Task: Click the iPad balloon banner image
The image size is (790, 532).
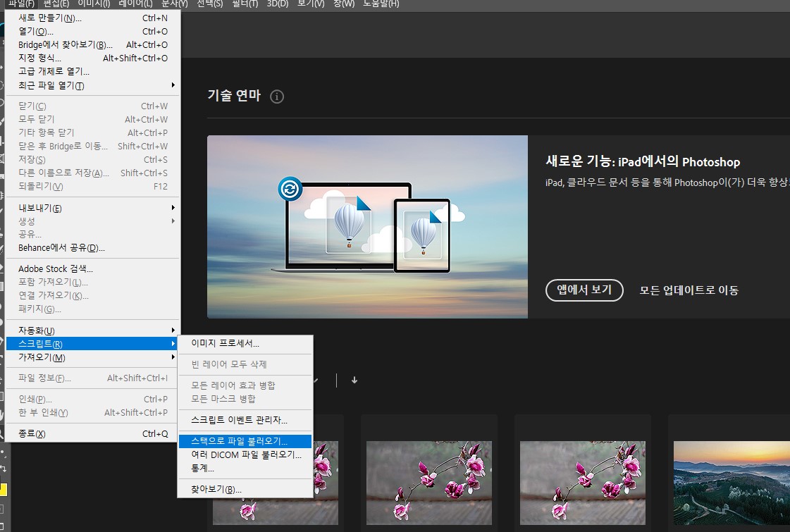Action: pyautogui.click(x=367, y=227)
